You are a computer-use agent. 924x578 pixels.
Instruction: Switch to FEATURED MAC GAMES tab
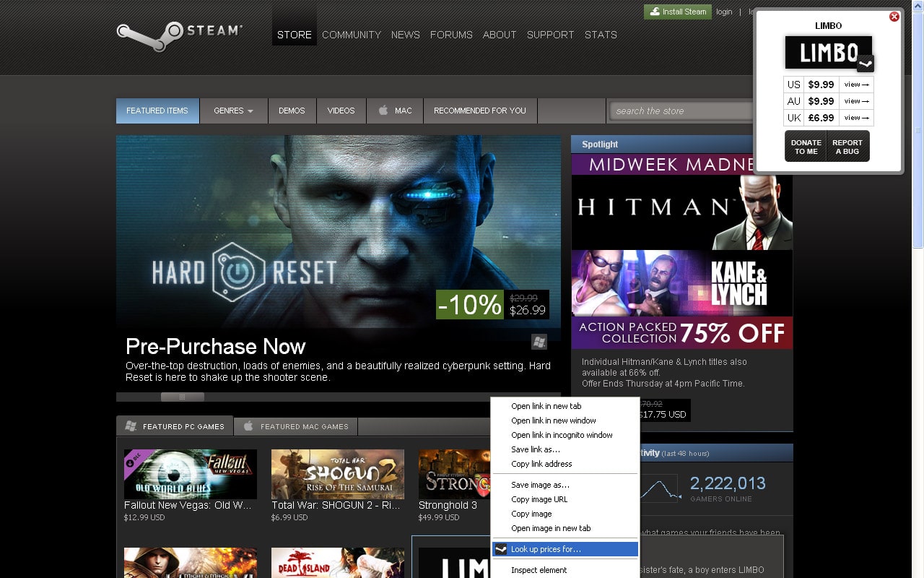coord(295,426)
